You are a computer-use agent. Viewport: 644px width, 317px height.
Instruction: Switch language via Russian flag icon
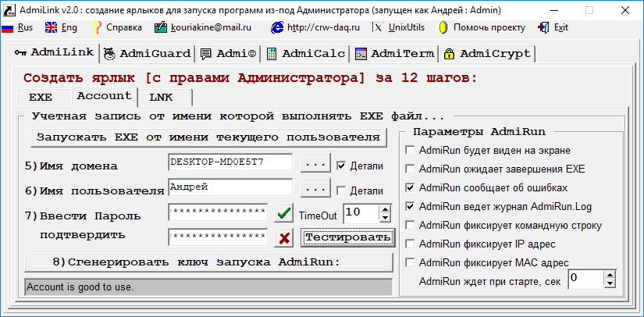coord(7,28)
